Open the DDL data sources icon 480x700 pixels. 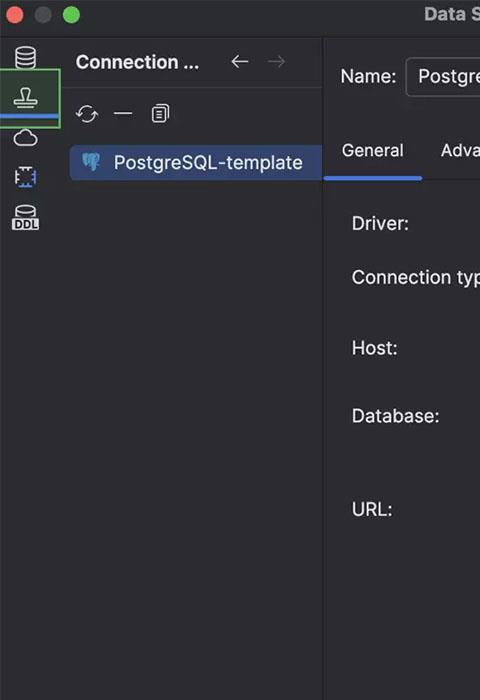(25, 217)
